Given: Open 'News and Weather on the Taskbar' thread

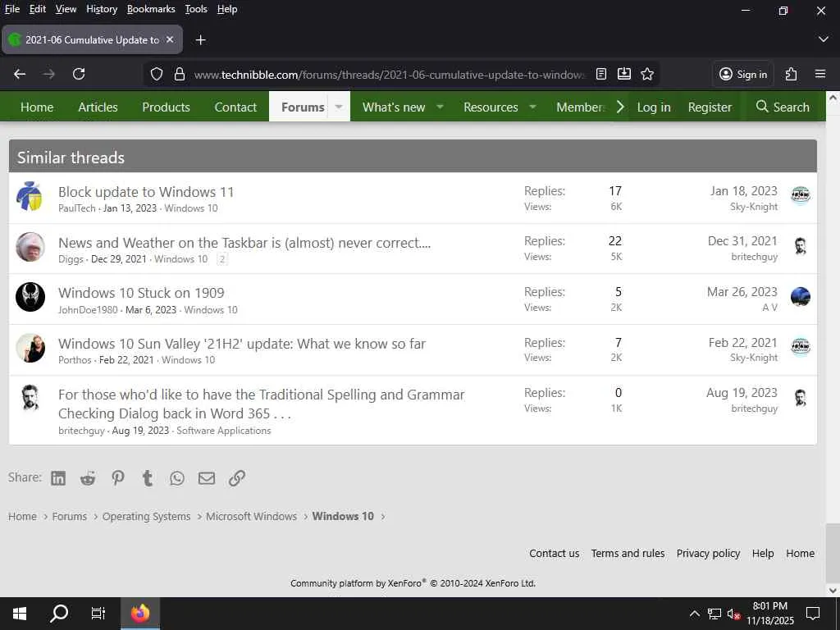Looking at the screenshot, I should (244, 243).
